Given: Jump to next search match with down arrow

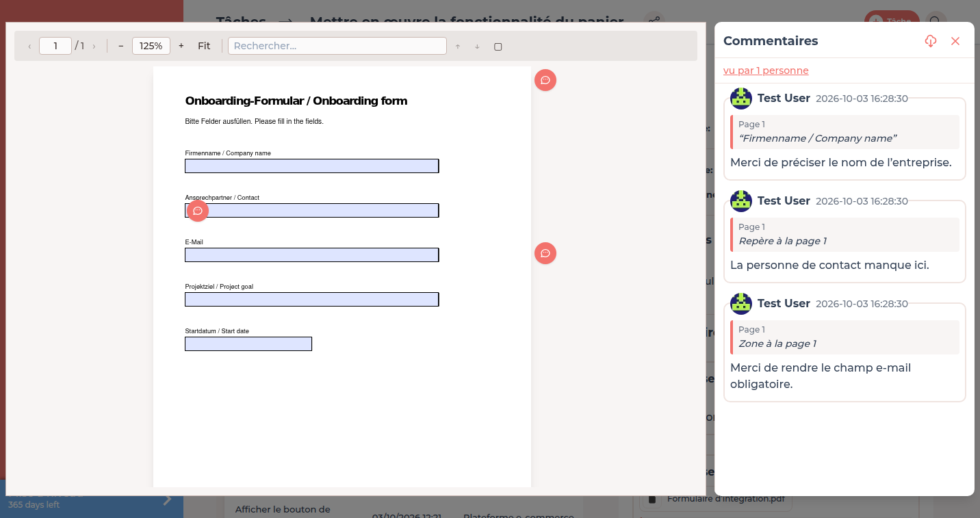Looking at the screenshot, I should pos(477,47).
